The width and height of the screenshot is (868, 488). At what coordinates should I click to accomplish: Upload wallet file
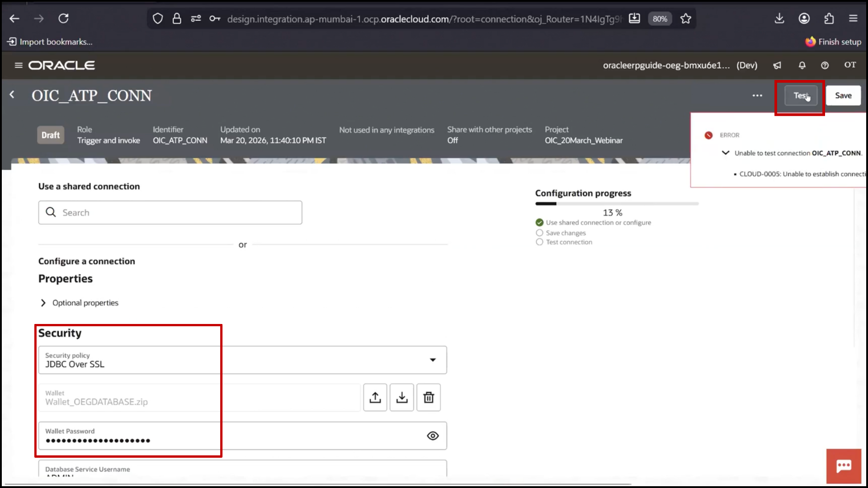(x=375, y=397)
